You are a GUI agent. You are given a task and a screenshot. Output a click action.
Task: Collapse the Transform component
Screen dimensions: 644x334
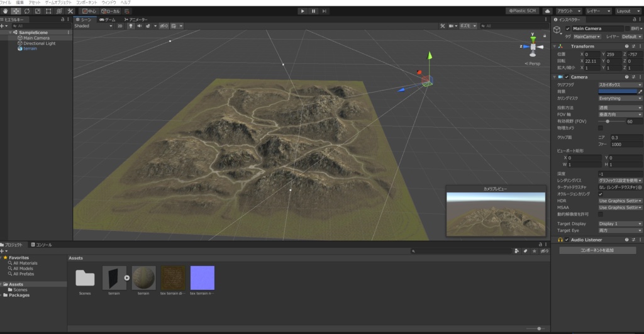[x=555, y=47]
